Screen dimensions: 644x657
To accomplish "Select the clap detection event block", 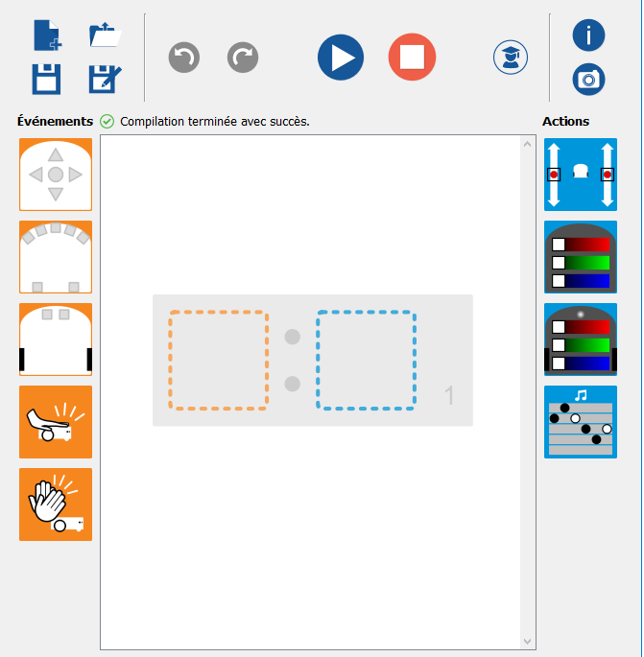I will coord(56,504).
